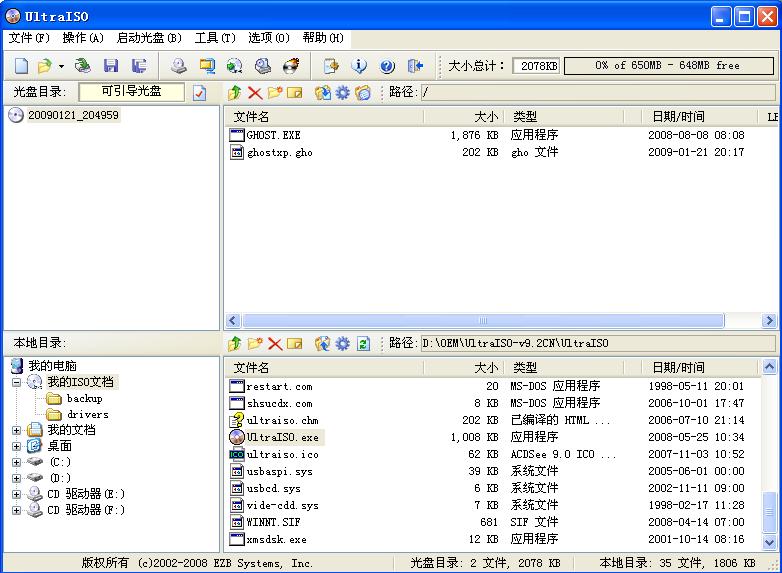Click the Save As toolbar icon
This screenshot has width=782, height=573.
(139, 65)
